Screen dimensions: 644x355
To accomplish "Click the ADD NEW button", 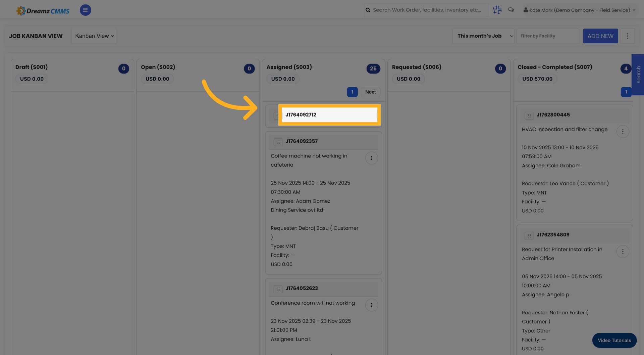I will point(600,36).
